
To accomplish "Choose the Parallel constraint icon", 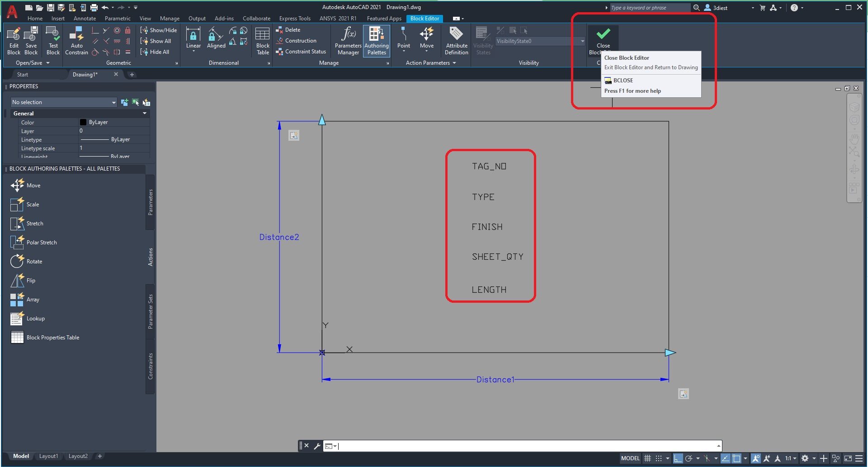I will coord(95,41).
